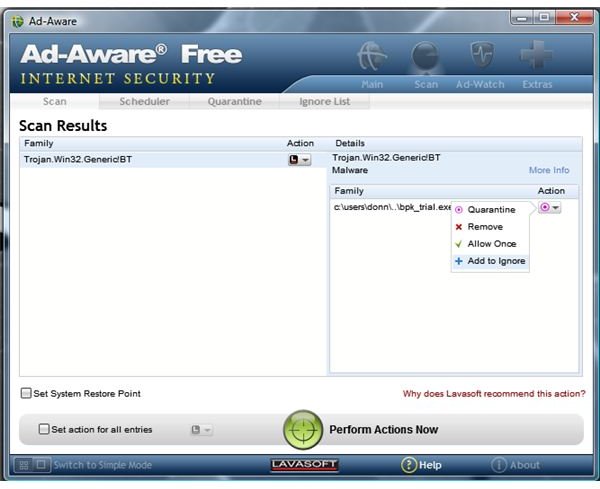
Task: Click the Ad-Aware title bar logo icon
Action: pos(17,21)
